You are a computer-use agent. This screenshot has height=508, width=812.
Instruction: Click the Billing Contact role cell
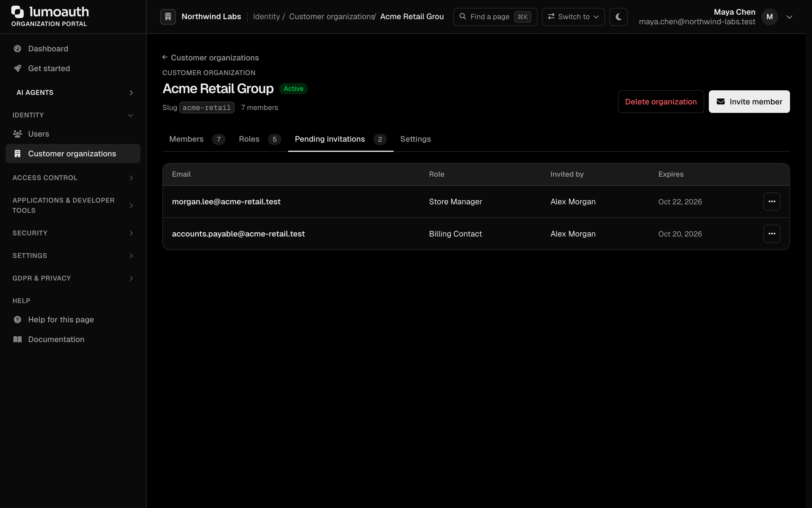[x=455, y=234]
